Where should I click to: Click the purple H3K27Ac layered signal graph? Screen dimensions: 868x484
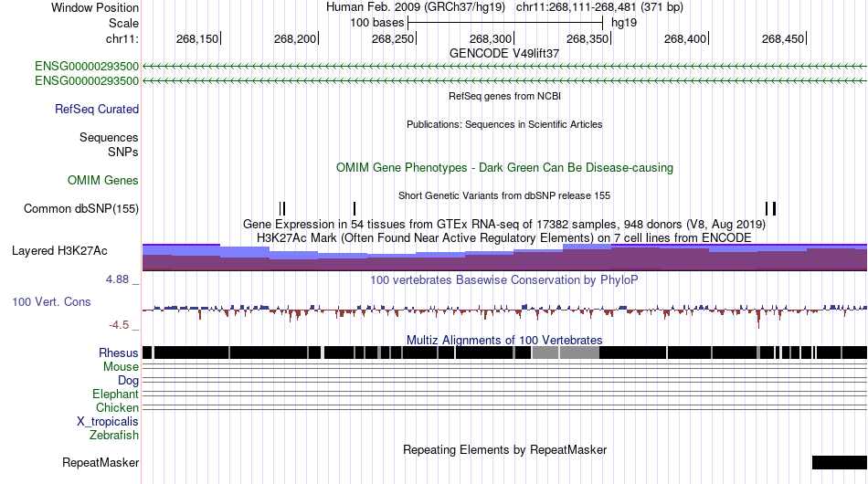(x=504, y=258)
